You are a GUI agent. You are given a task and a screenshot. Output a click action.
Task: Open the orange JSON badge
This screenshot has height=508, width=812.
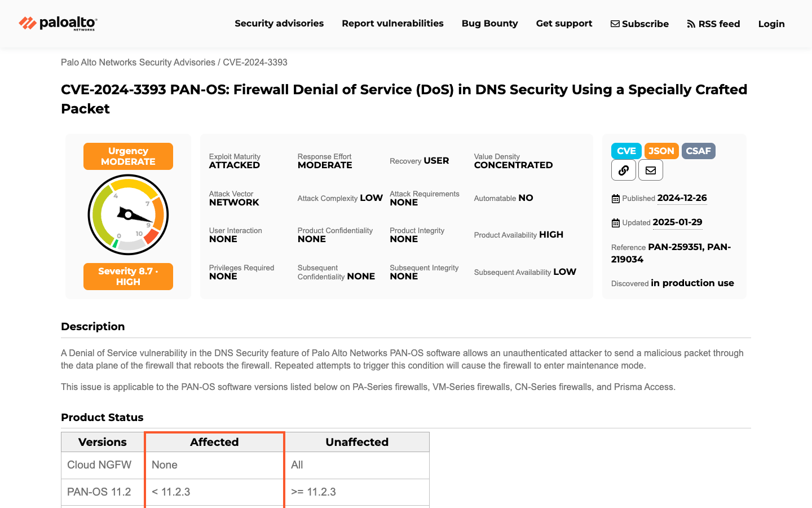(x=661, y=151)
